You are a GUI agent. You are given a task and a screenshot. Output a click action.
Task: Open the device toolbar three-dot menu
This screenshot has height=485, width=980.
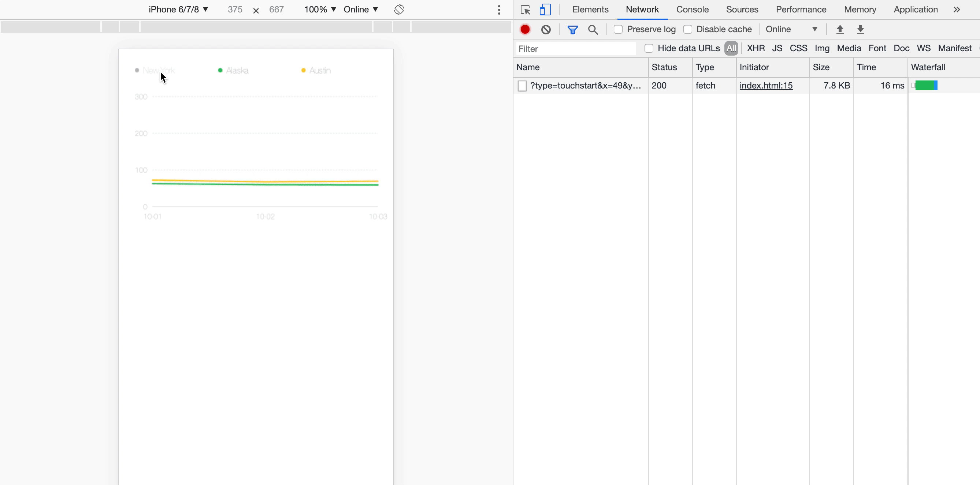click(x=499, y=10)
